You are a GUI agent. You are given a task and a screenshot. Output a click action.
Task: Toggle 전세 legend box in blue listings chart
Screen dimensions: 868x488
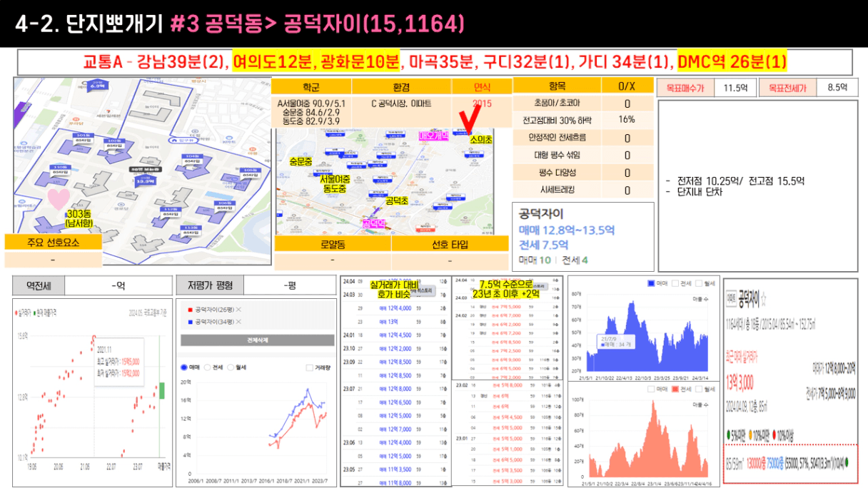tap(675, 283)
